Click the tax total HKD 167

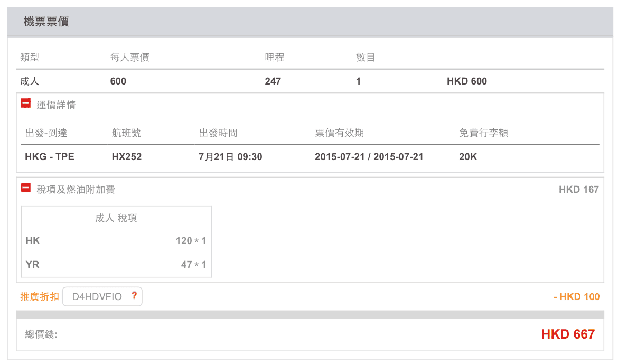click(578, 189)
